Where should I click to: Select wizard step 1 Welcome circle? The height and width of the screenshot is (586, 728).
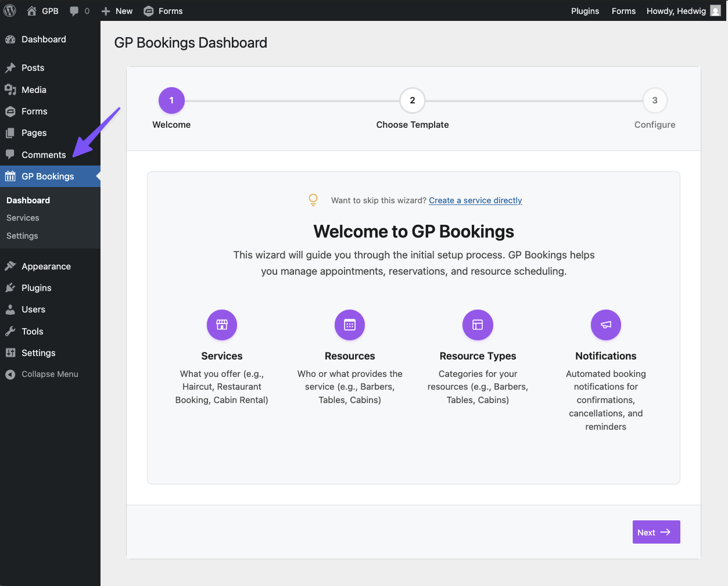click(171, 100)
